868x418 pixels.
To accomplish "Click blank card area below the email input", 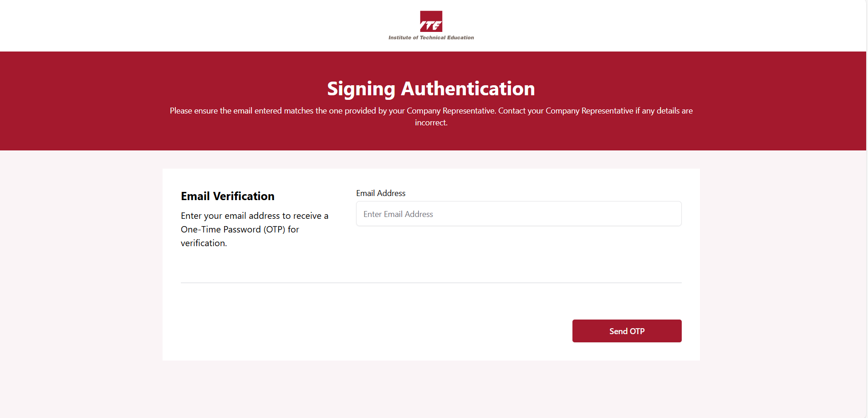I will 519,253.
